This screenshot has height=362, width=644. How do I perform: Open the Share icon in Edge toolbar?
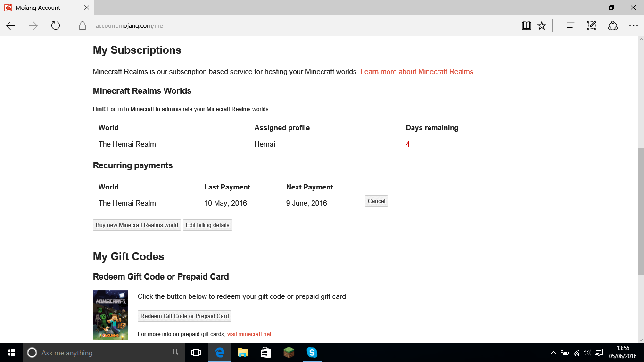[x=612, y=26]
